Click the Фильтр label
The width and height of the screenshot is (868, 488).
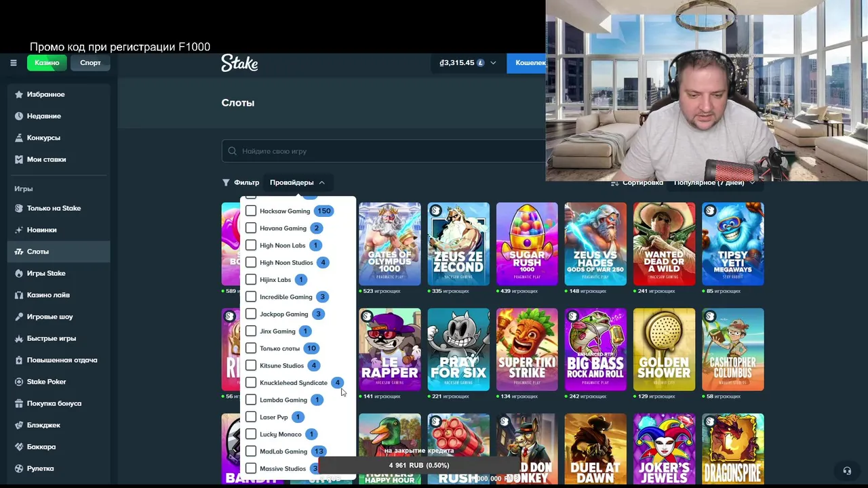tap(247, 182)
